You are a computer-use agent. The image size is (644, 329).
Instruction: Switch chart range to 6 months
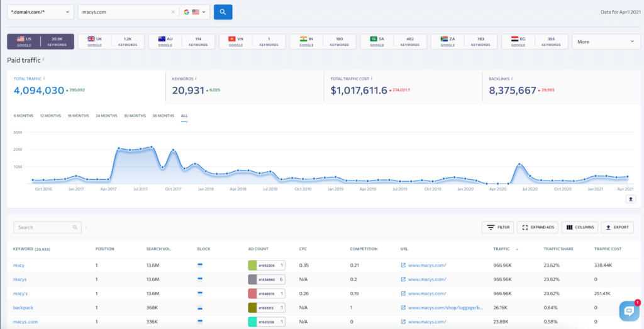[23, 116]
